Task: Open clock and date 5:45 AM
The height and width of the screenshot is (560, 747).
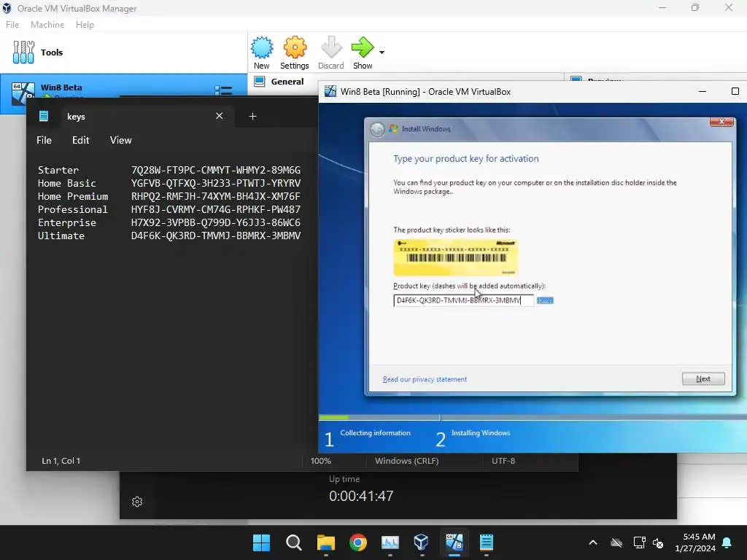Action: [x=695, y=542]
